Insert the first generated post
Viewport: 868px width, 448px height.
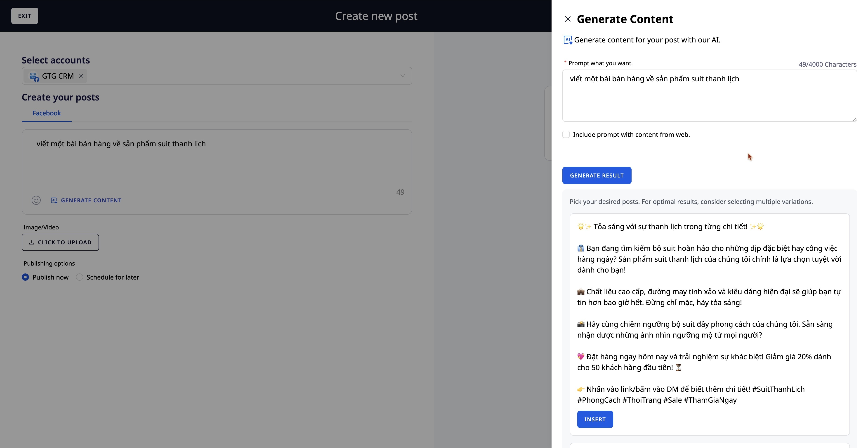pos(595,419)
